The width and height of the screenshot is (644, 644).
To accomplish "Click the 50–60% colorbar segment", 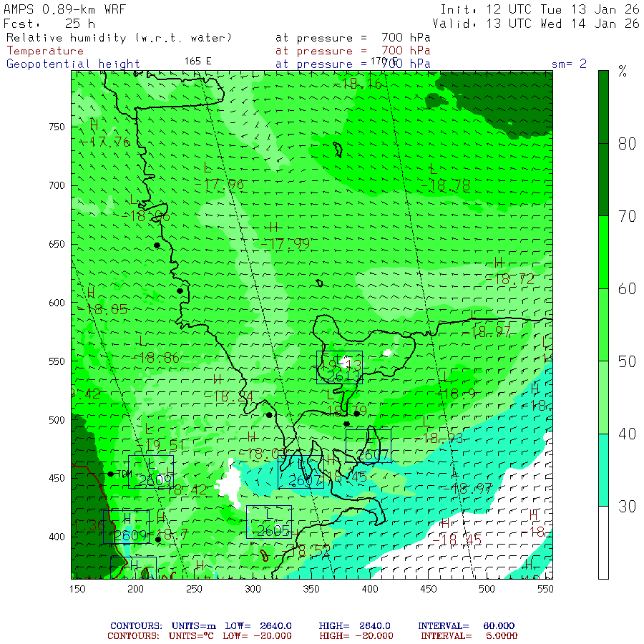I will (603, 325).
